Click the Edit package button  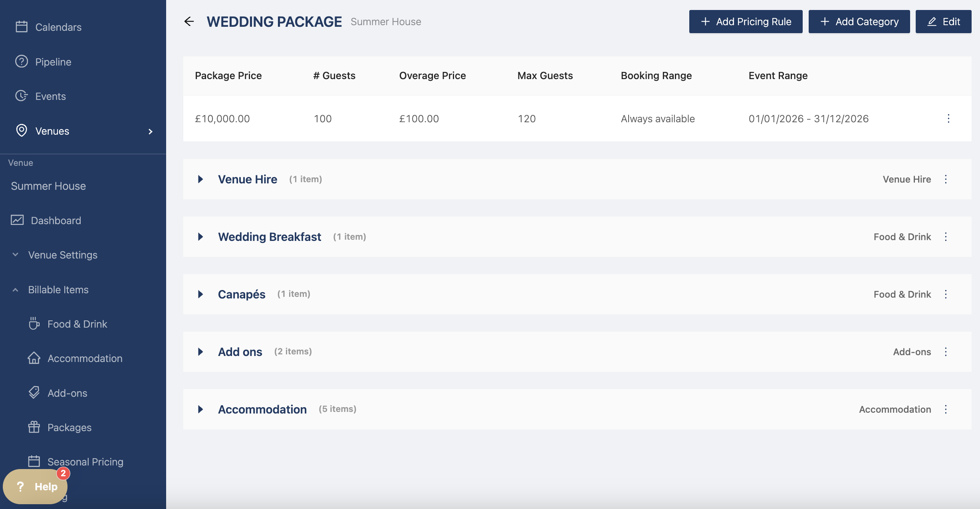click(x=943, y=22)
